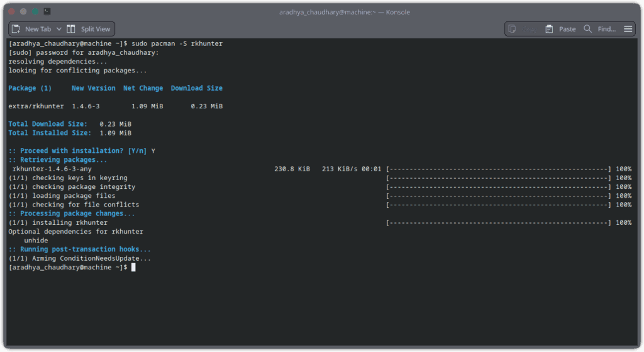Click "extra/rkhunter" package name
644x352 pixels.
36,106
